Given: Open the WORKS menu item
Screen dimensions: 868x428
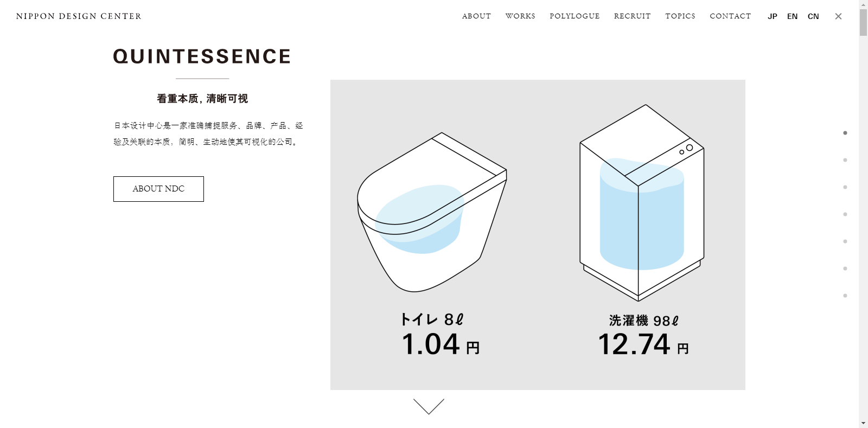Looking at the screenshot, I should click(x=520, y=16).
